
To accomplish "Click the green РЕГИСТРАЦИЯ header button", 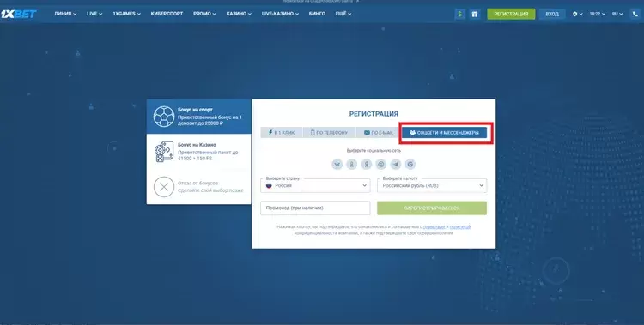I will click(511, 14).
